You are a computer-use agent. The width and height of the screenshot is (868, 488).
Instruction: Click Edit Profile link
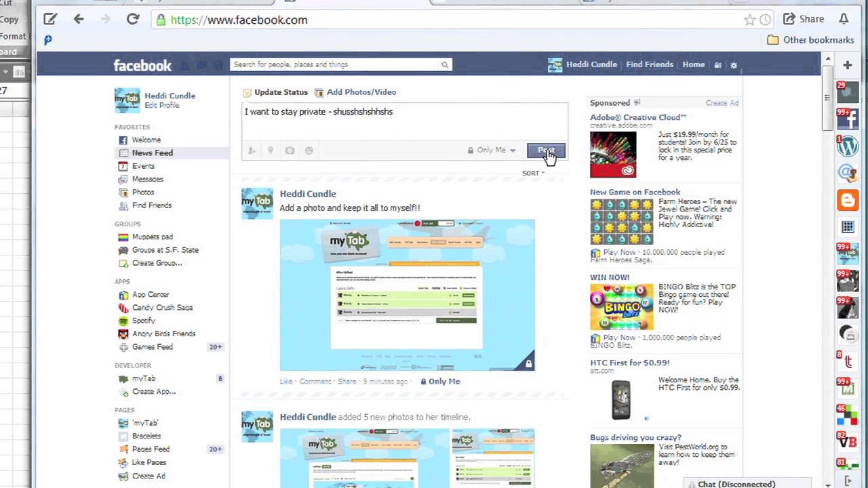pos(162,106)
